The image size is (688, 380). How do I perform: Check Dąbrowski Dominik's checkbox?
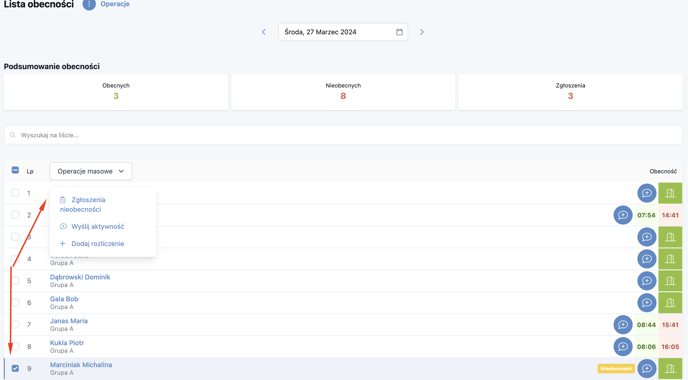click(15, 281)
